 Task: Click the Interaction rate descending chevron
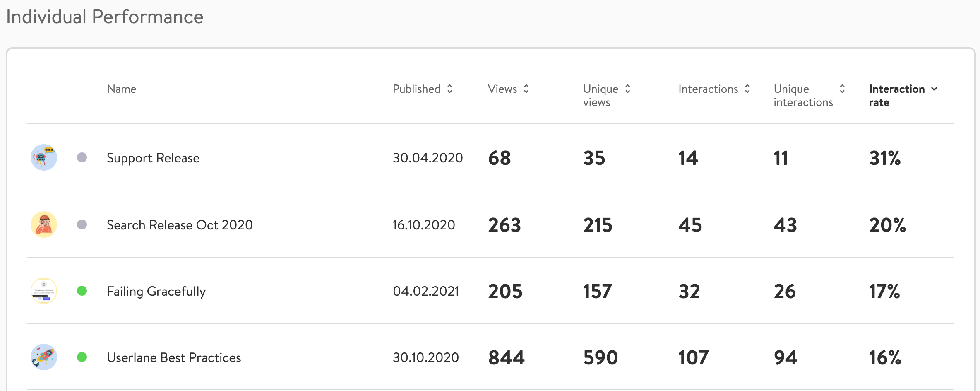pyautogui.click(x=934, y=89)
